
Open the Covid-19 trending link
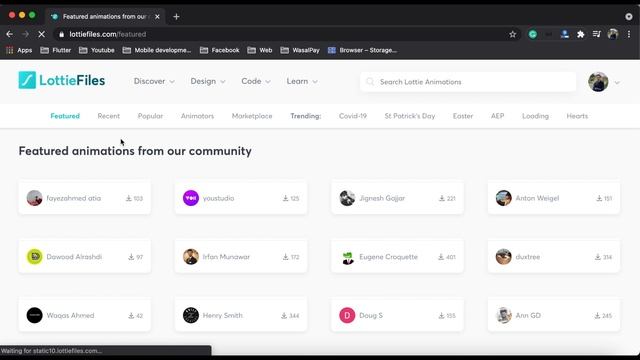point(353,116)
